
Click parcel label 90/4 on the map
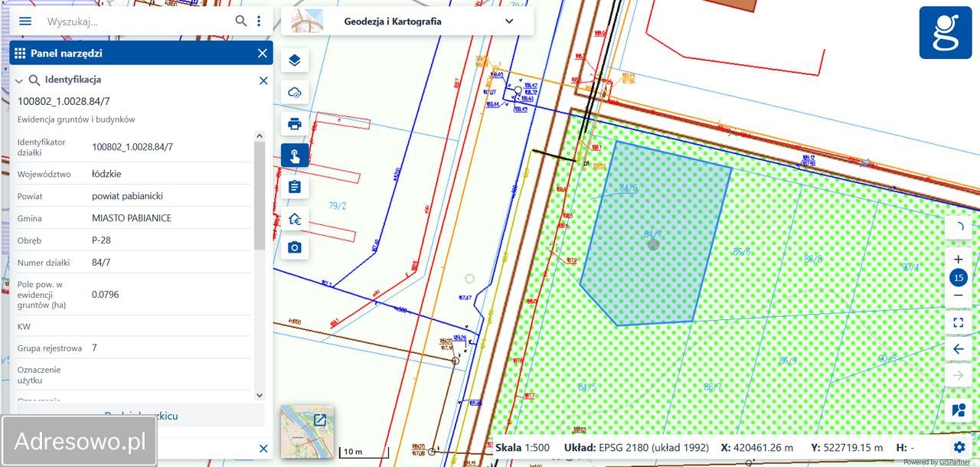(910, 266)
